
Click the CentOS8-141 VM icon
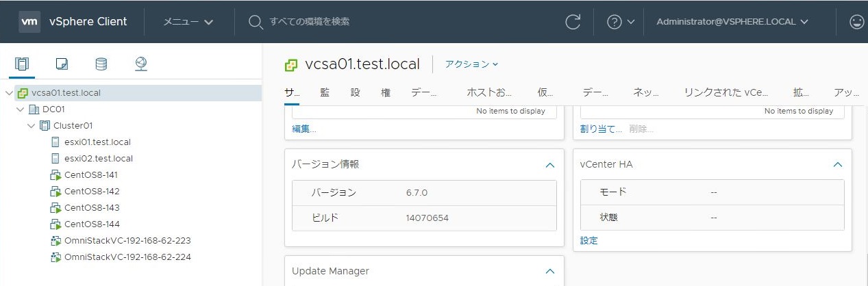click(x=56, y=175)
